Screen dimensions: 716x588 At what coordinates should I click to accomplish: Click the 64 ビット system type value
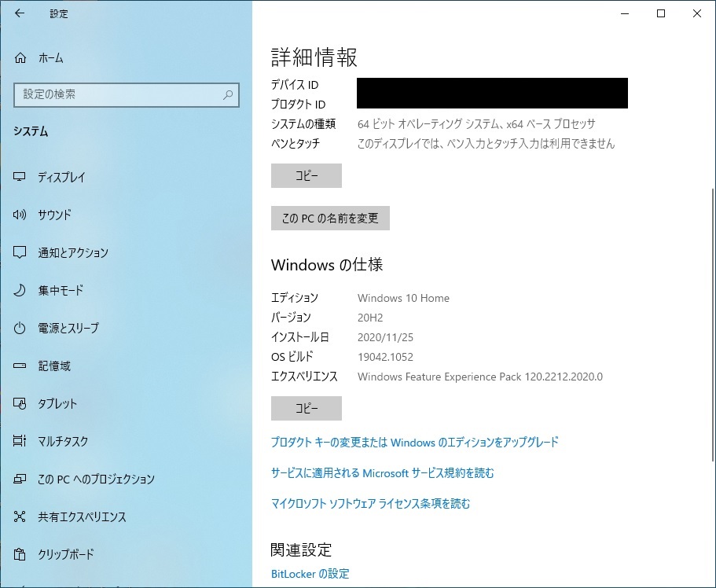tap(476, 124)
